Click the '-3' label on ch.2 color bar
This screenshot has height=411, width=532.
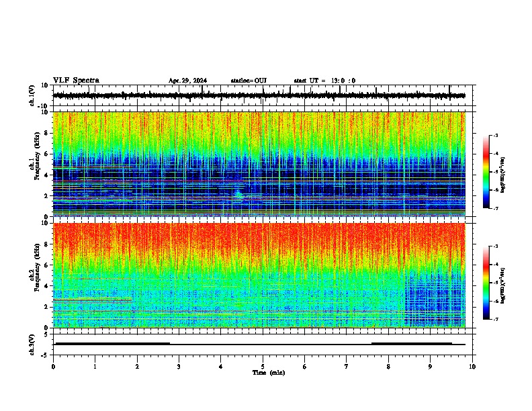pos(495,246)
